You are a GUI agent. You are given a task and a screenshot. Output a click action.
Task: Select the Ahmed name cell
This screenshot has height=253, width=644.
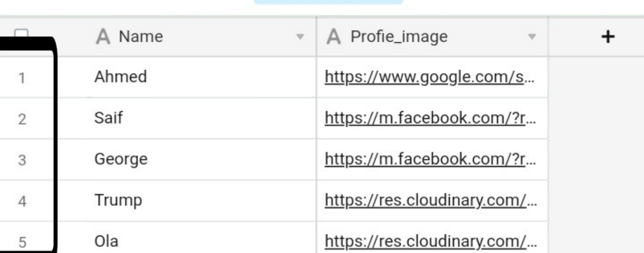pos(201,77)
